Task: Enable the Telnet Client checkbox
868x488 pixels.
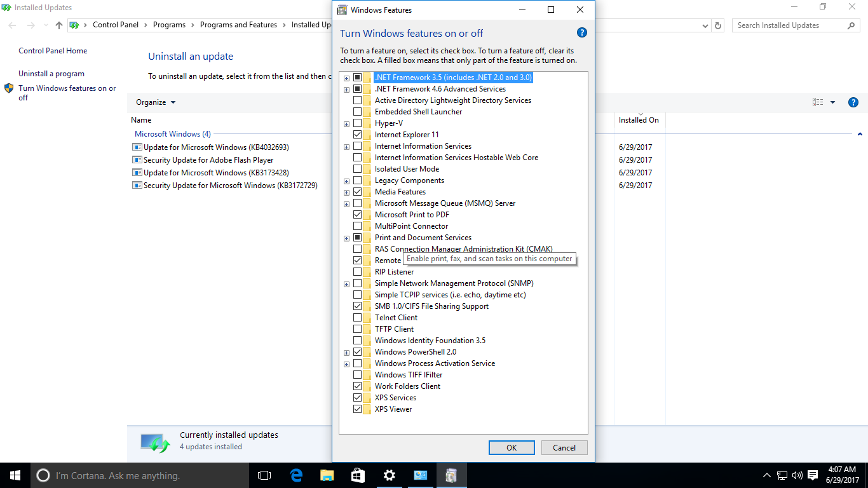Action: coord(357,318)
